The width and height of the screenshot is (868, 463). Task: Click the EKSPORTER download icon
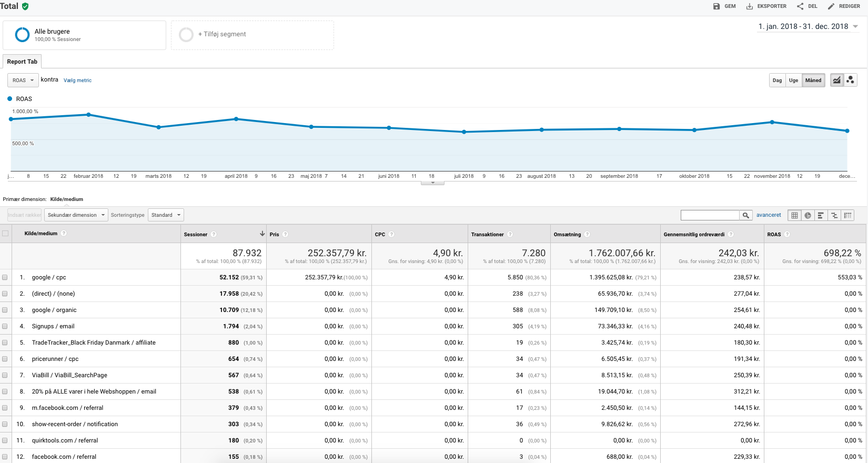(749, 6)
